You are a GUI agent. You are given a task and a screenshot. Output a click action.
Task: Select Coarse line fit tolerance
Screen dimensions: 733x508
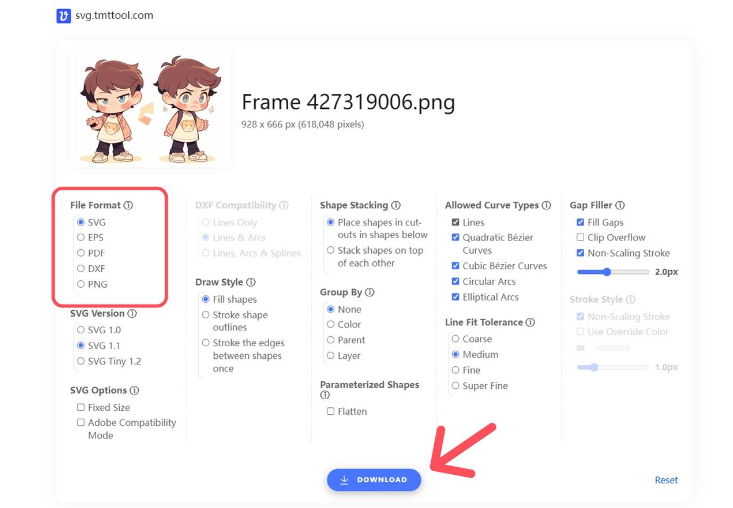(x=455, y=339)
